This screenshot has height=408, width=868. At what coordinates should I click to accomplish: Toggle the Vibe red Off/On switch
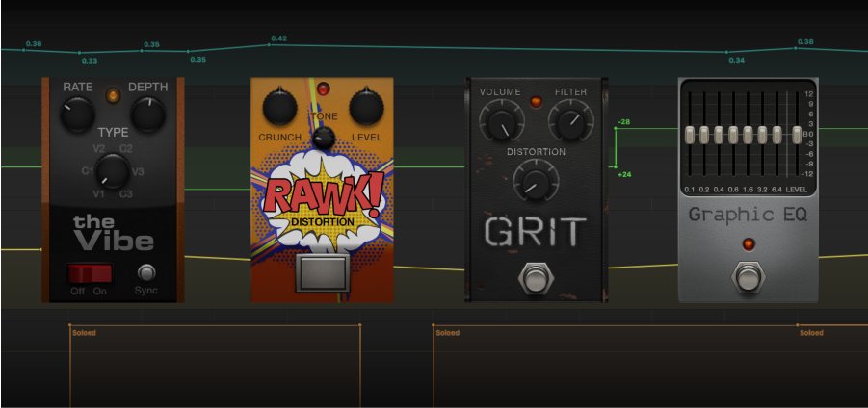(89, 272)
